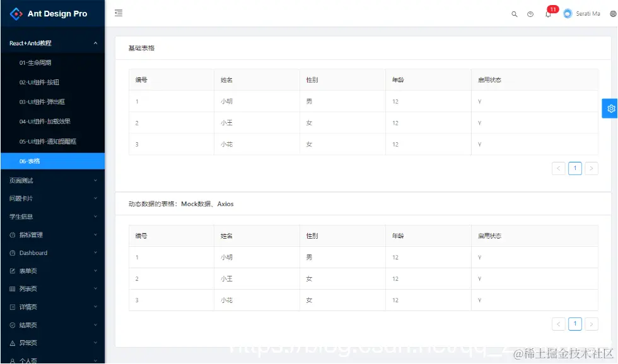Click the 详情页 profile icon

pos(13,307)
